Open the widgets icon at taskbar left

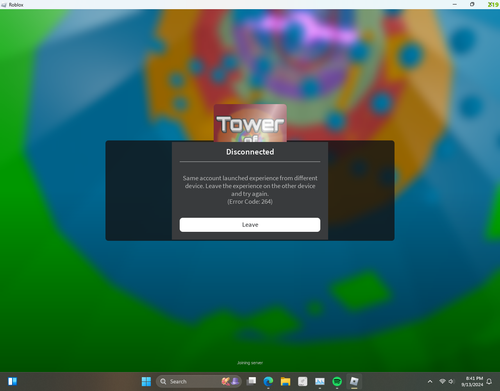(13, 381)
